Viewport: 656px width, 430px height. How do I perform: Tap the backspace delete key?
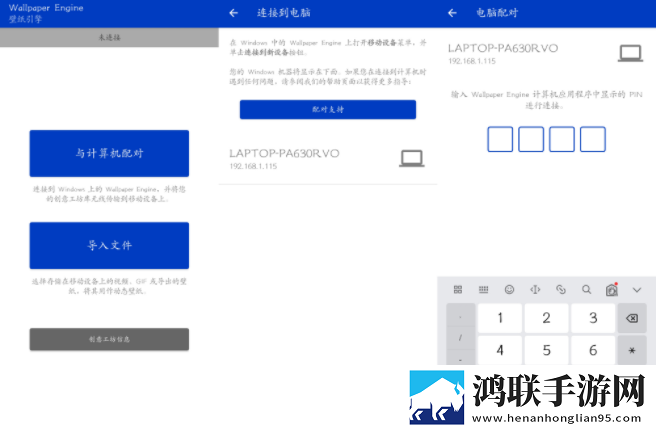pyautogui.click(x=632, y=318)
